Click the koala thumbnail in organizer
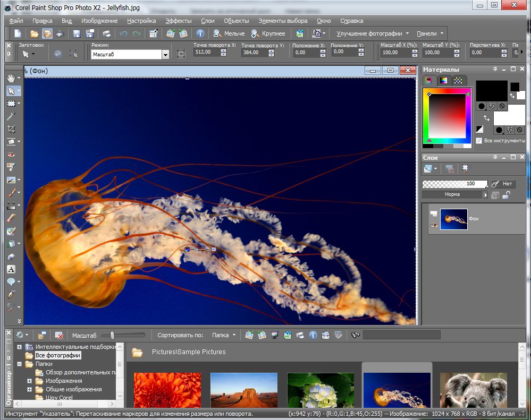 coord(473,390)
